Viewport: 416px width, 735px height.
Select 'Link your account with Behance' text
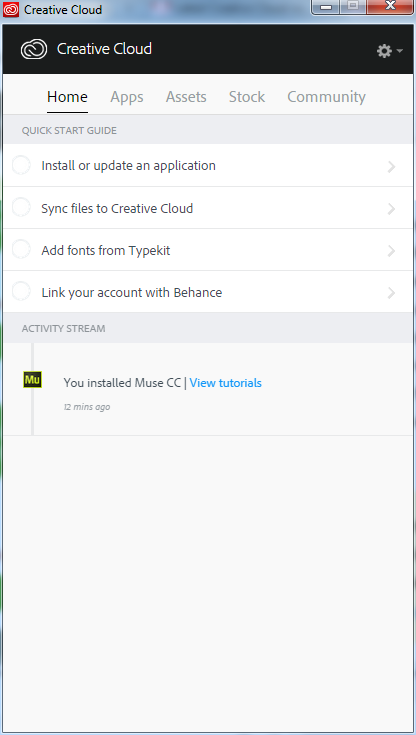pos(132,293)
